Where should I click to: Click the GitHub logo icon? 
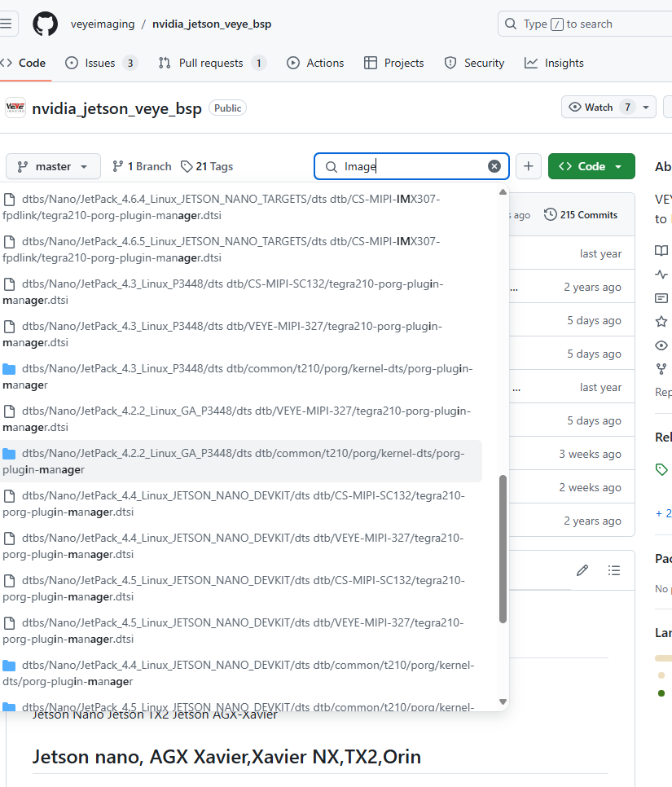[x=46, y=24]
